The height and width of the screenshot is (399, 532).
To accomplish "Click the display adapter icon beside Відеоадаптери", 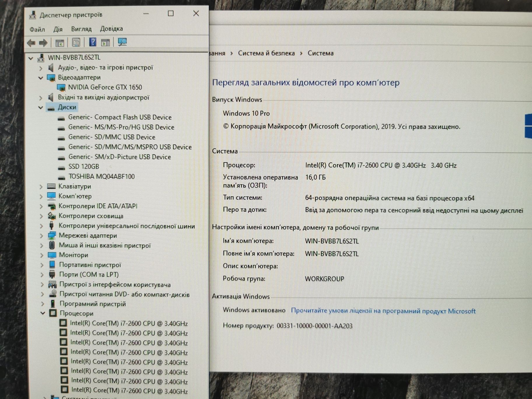I will point(51,78).
